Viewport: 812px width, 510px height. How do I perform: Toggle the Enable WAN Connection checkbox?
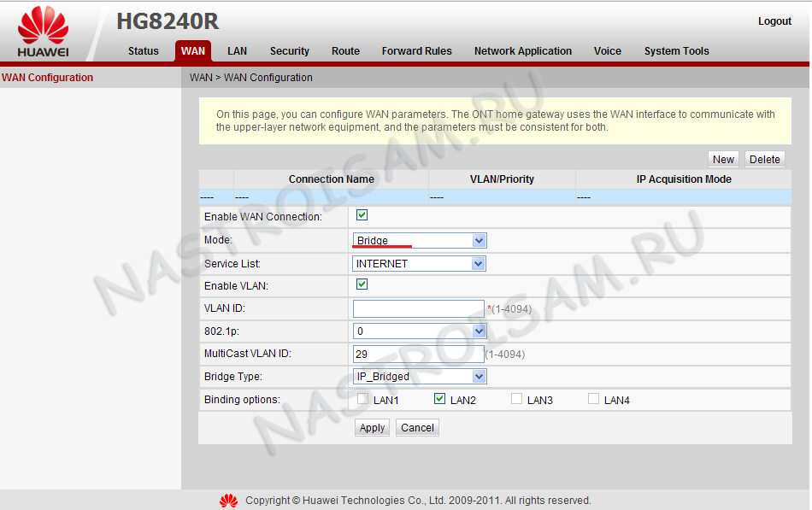(x=362, y=215)
